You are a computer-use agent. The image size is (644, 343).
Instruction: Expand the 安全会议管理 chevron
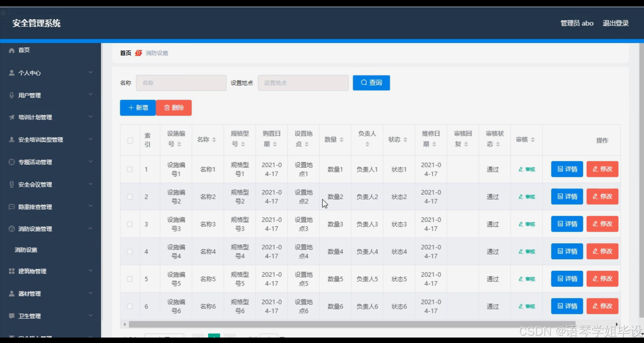(x=90, y=184)
